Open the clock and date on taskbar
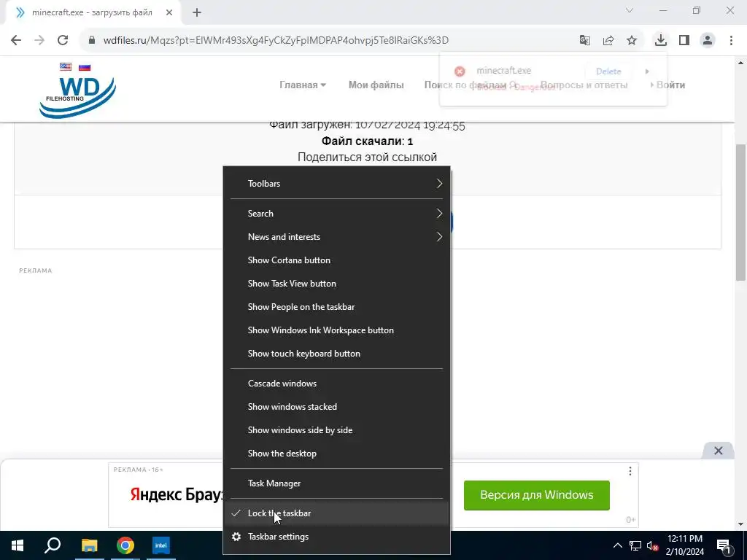Image resolution: width=747 pixels, height=560 pixels. tap(684, 545)
